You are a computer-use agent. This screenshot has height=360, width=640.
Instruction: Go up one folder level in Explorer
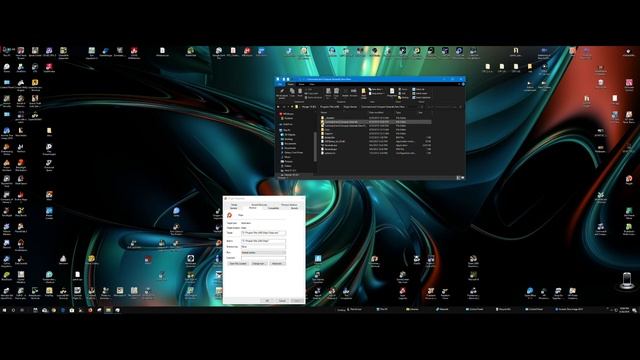click(292, 107)
